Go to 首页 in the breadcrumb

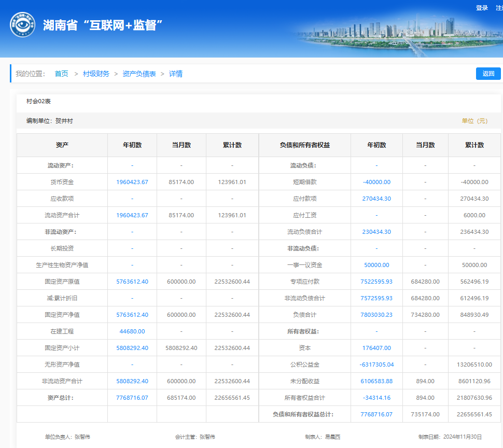coord(61,74)
